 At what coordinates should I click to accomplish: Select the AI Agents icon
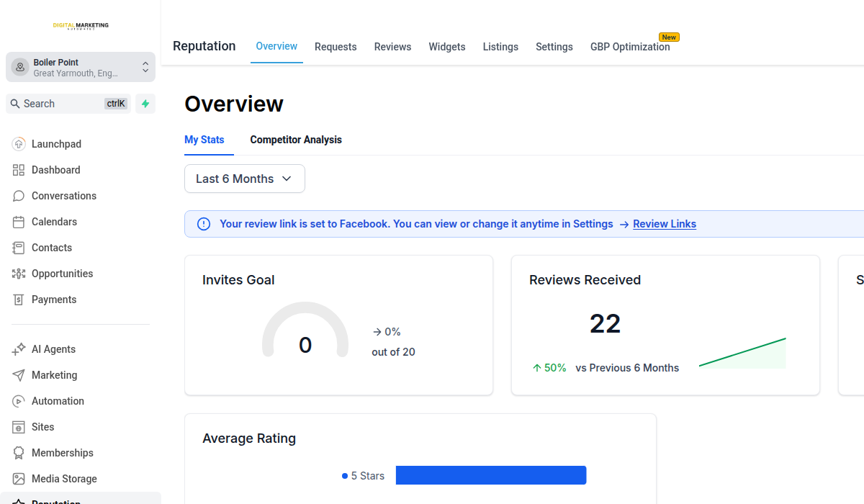pos(19,348)
